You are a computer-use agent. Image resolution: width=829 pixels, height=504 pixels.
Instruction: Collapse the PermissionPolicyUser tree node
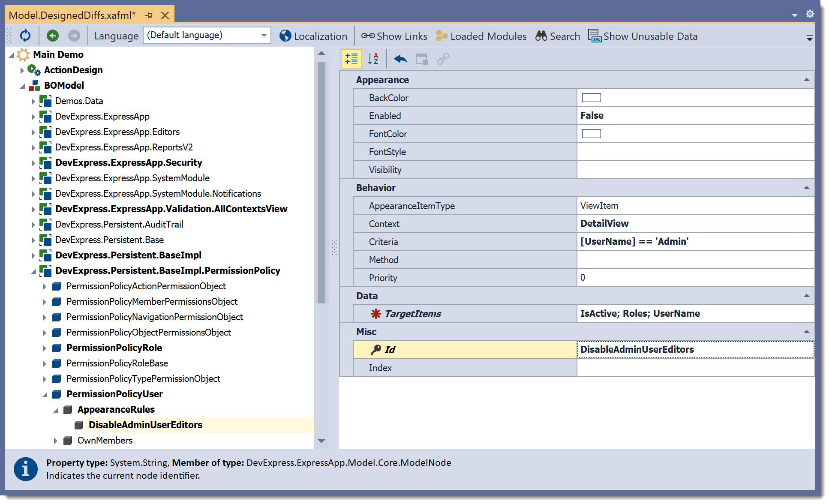(x=45, y=395)
